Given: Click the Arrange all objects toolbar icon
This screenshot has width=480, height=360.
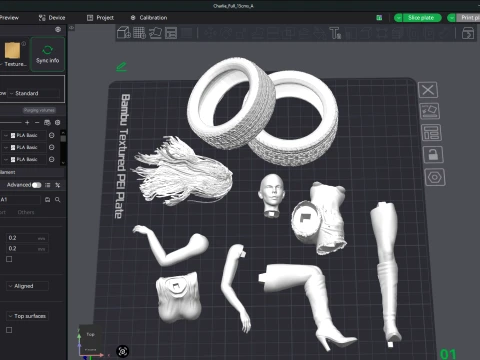Looking at the screenshot, I should (x=171, y=33).
